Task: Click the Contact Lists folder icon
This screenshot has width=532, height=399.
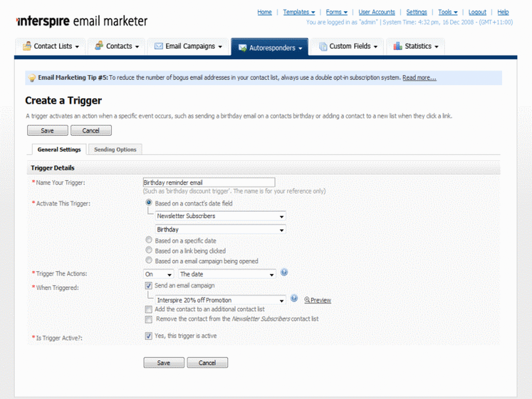Action: tap(27, 46)
